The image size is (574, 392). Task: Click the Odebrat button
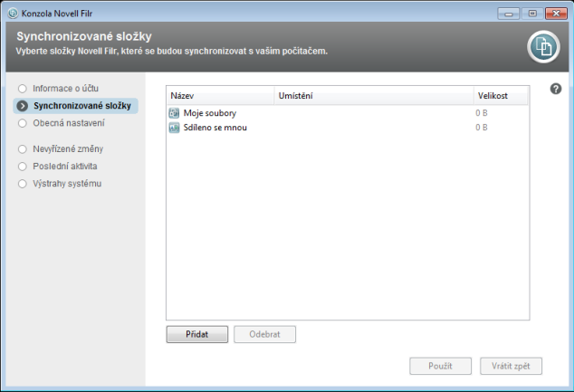(x=264, y=334)
